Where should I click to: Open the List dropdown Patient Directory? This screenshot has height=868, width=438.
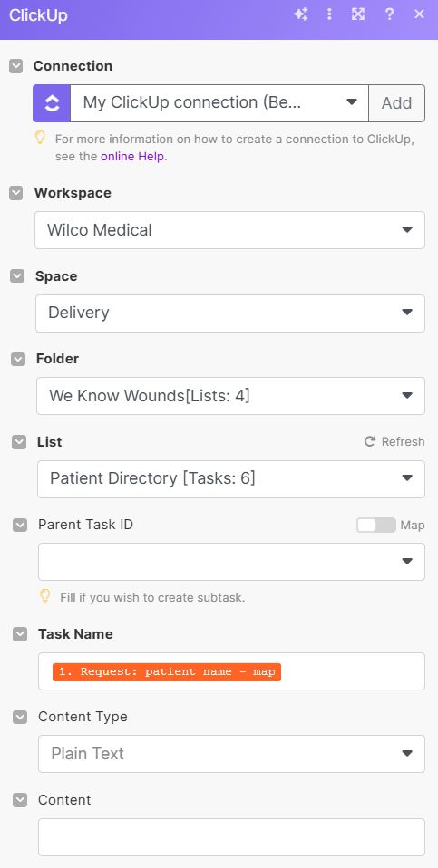click(231, 478)
